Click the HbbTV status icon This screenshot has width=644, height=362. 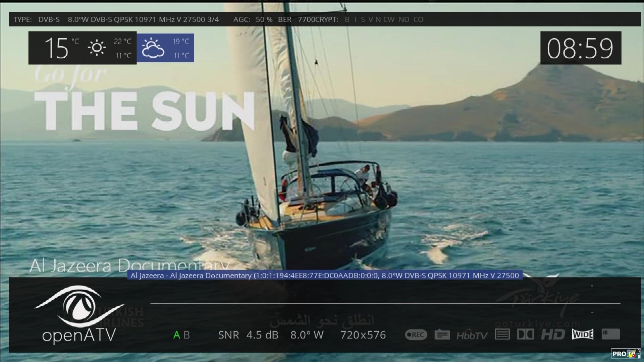point(472,335)
